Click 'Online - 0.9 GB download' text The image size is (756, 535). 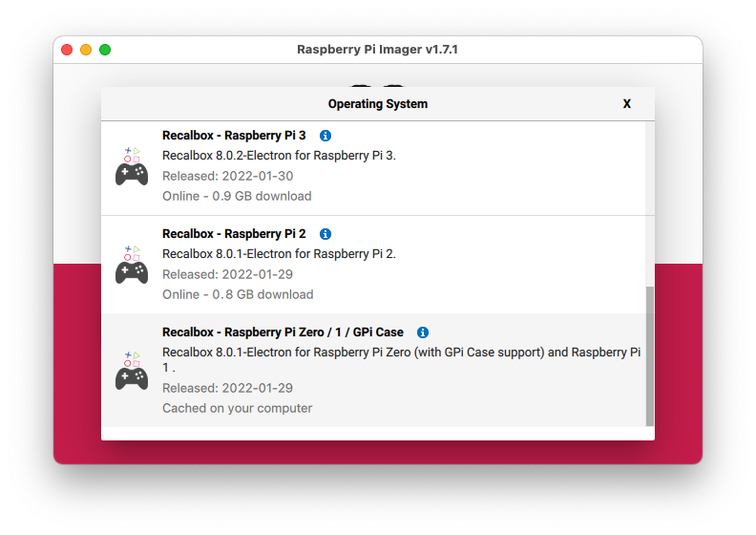click(237, 197)
